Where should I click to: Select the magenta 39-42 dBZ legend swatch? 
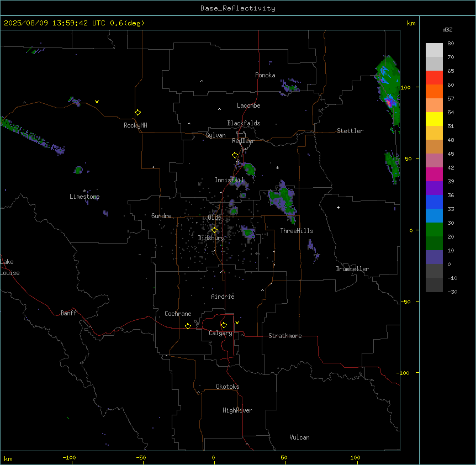(x=434, y=174)
